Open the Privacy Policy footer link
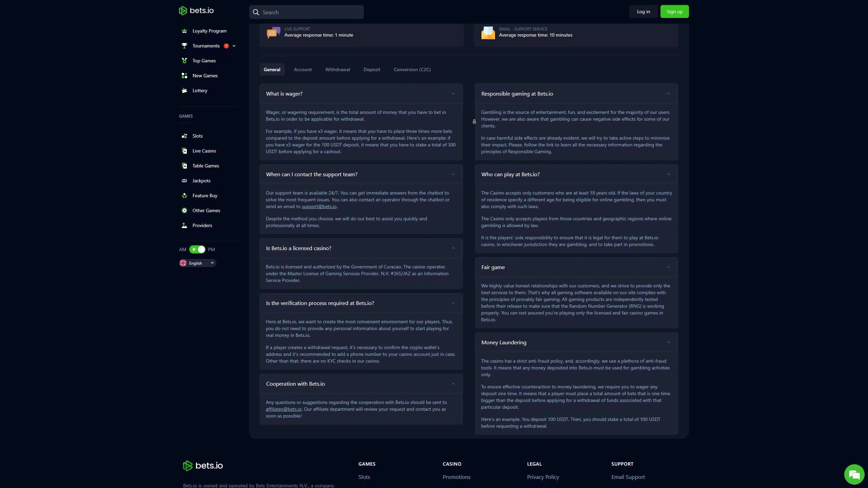This screenshot has height=488, width=868. coord(543,477)
